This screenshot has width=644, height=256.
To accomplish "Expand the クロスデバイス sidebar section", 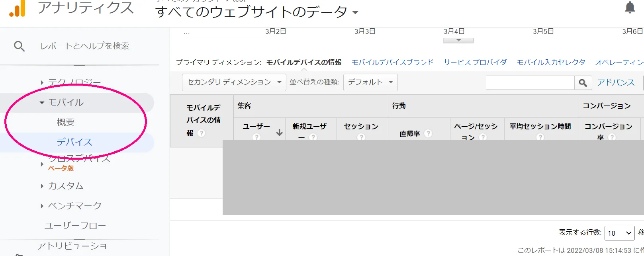I will pos(42,164).
